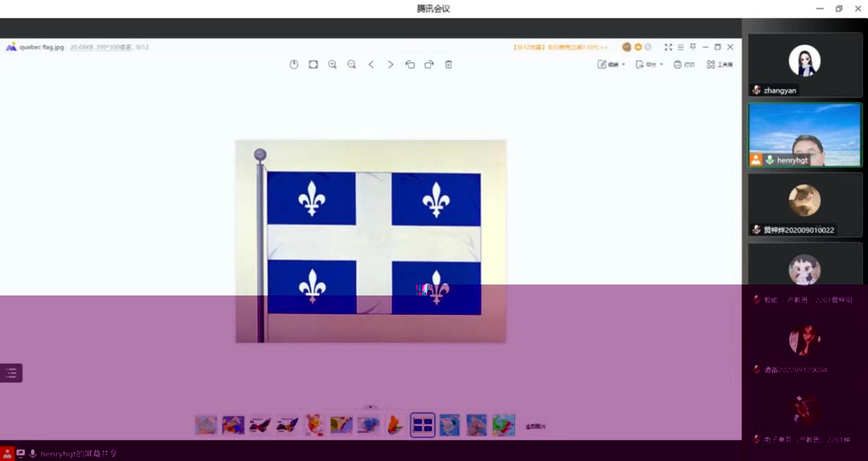Viewport: 868px width, 461px height.
Task: Rotate the image clockwise
Action: pyautogui.click(x=429, y=64)
